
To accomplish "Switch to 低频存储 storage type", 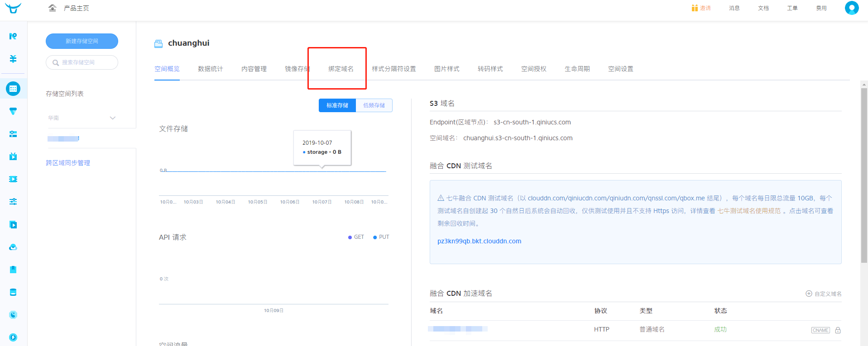I will click(374, 105).
